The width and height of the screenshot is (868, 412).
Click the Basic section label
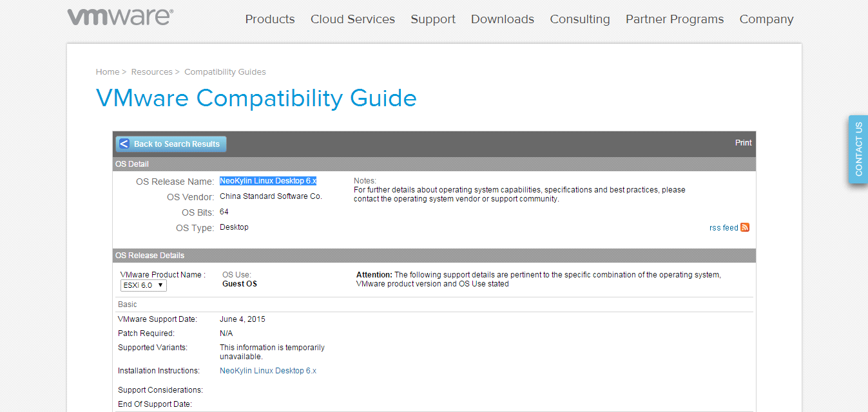(x=128, y=304)
